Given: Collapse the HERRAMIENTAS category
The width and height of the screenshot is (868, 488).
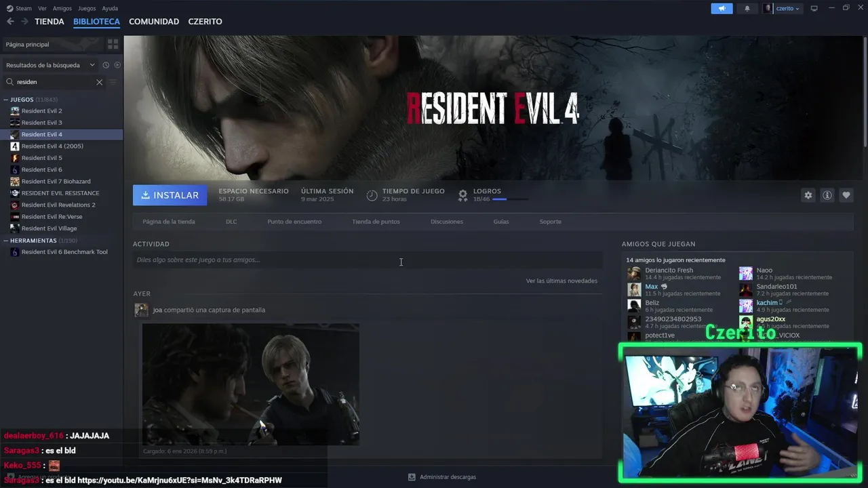Looking at the screenshot, I should click(x=6, y=241).
